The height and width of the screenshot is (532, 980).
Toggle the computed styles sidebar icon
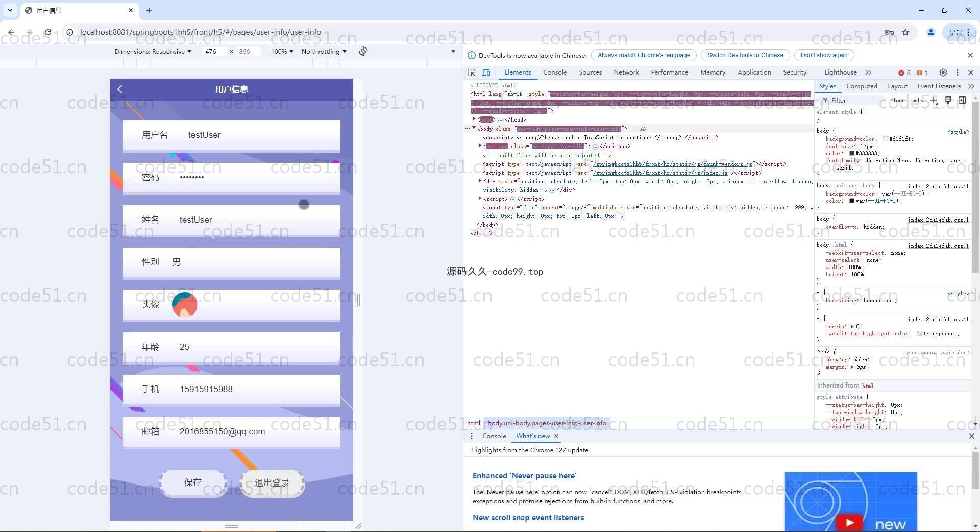962,100
